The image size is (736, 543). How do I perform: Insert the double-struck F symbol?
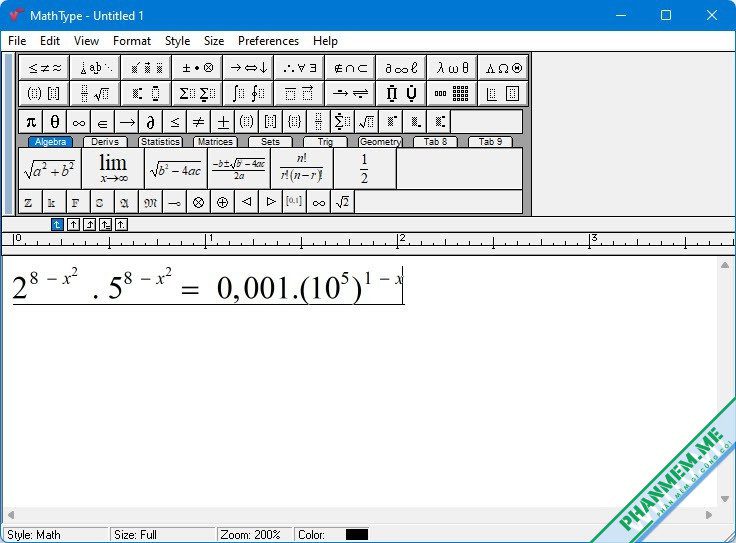point(78,202)
